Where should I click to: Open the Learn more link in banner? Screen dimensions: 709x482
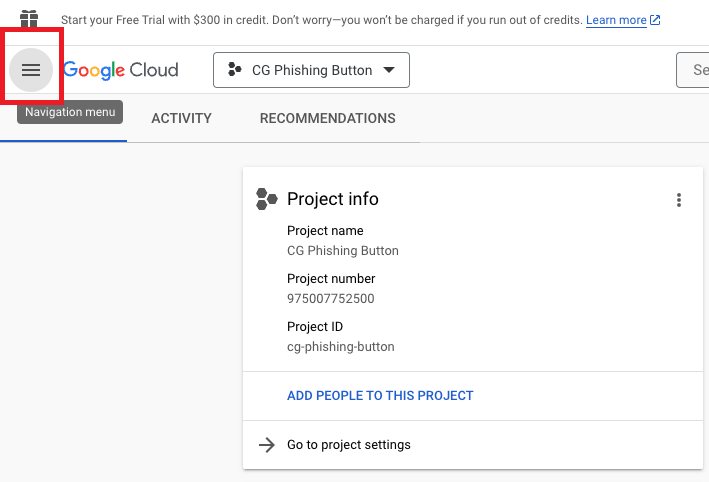pyautogui.click(x=616, y=20)
